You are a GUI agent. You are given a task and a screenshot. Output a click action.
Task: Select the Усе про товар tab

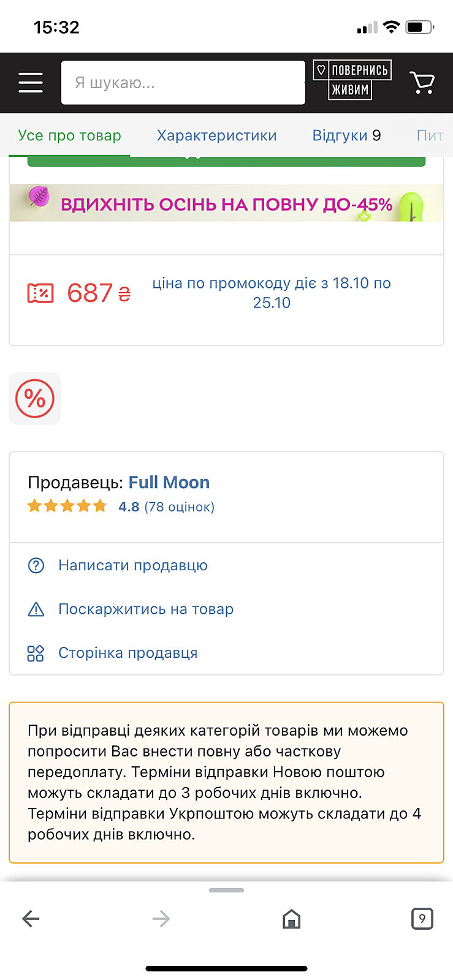[69, 135]
